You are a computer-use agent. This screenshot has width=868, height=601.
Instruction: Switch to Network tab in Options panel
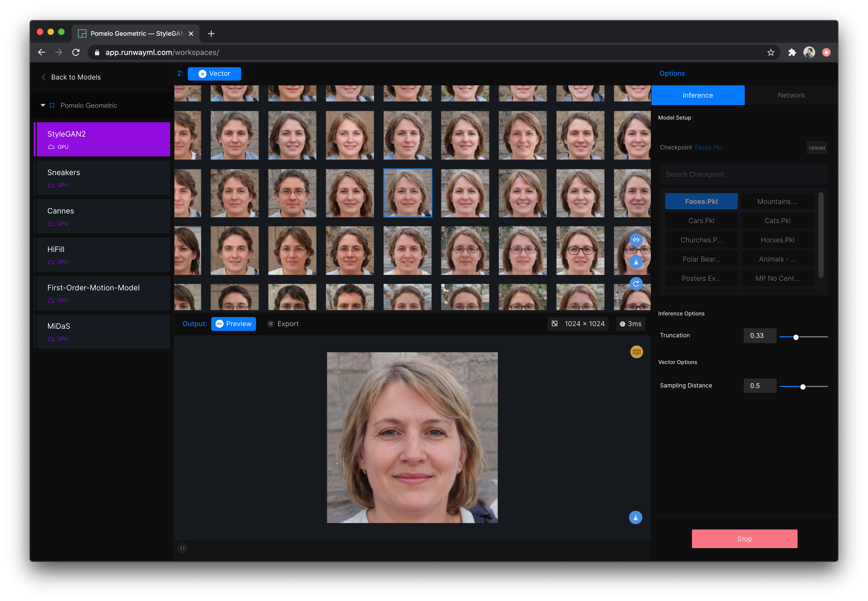[x=790, y=94]
